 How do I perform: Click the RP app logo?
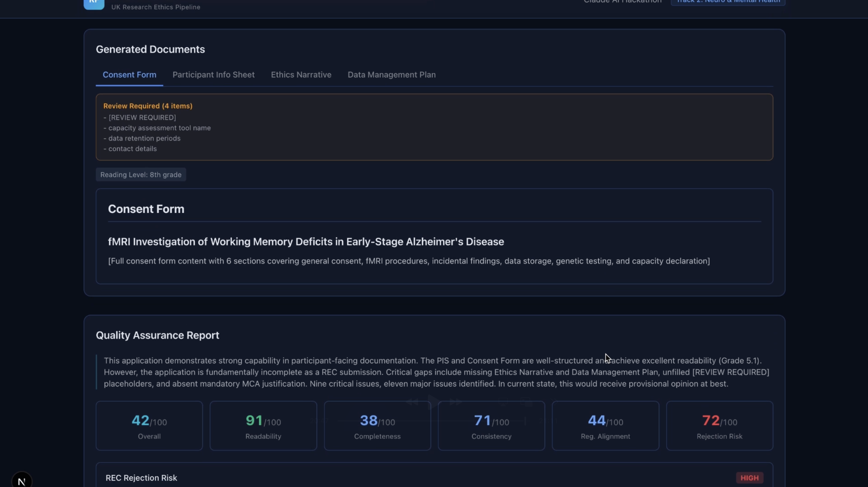pos(94,4)
